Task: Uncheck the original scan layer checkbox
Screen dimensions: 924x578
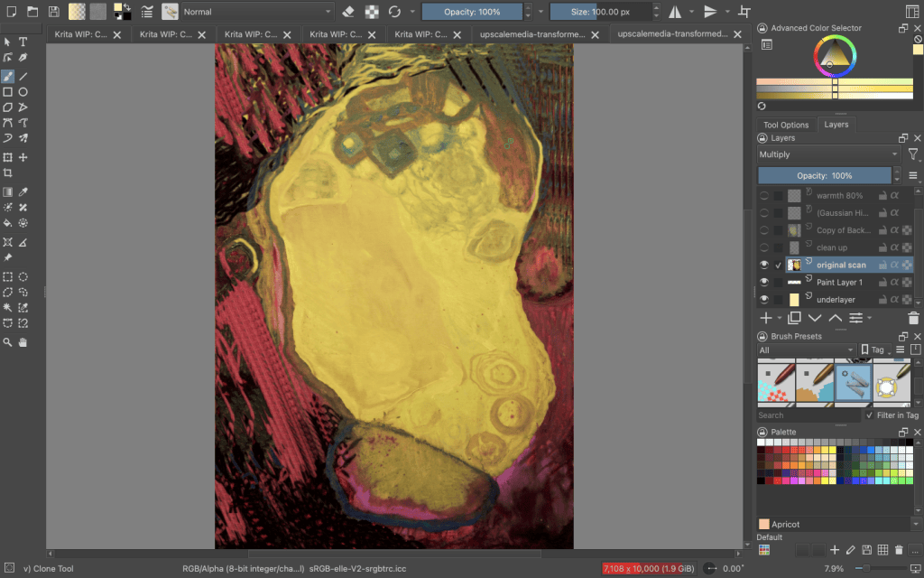Action: click(779, 265)
